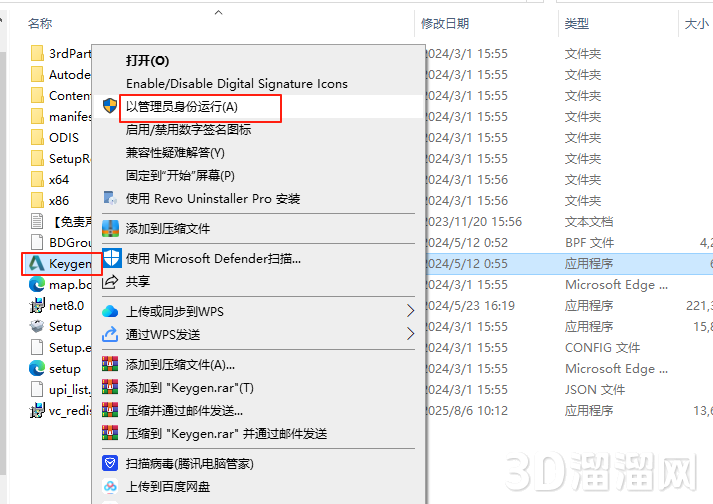713x504 pixels.
Task: Select the ODIS folder icon
Action: coord(37,137)
